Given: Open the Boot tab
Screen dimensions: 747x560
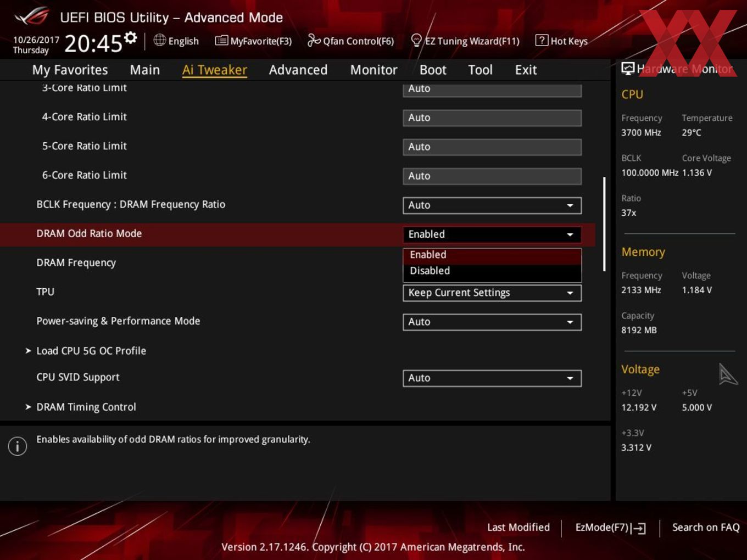Looking at the screenshot, I should [433, 70].
